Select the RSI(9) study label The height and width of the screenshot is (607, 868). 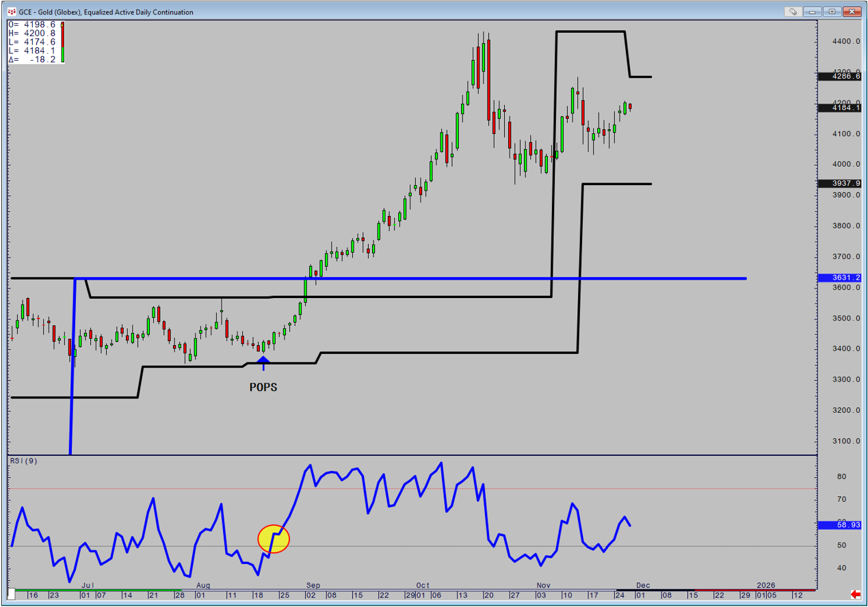(23, 461)
